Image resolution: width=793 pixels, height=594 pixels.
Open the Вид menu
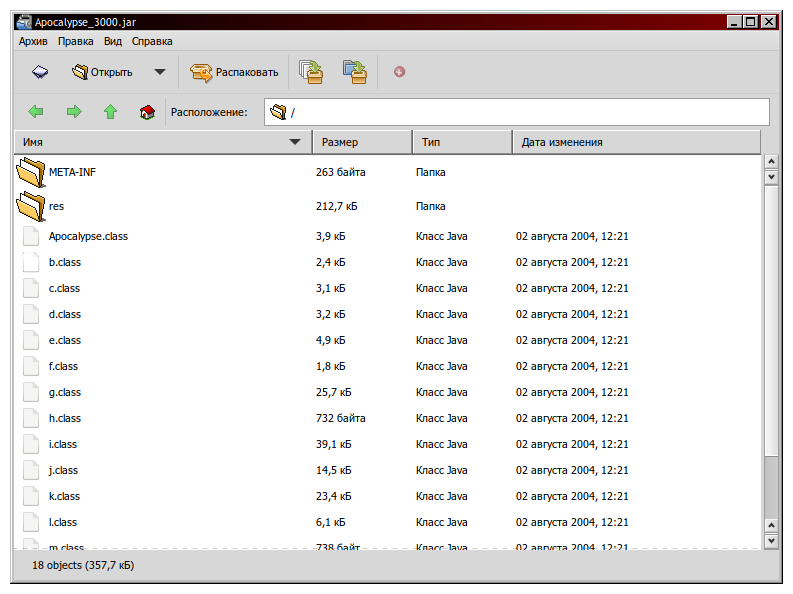point(113,41)
